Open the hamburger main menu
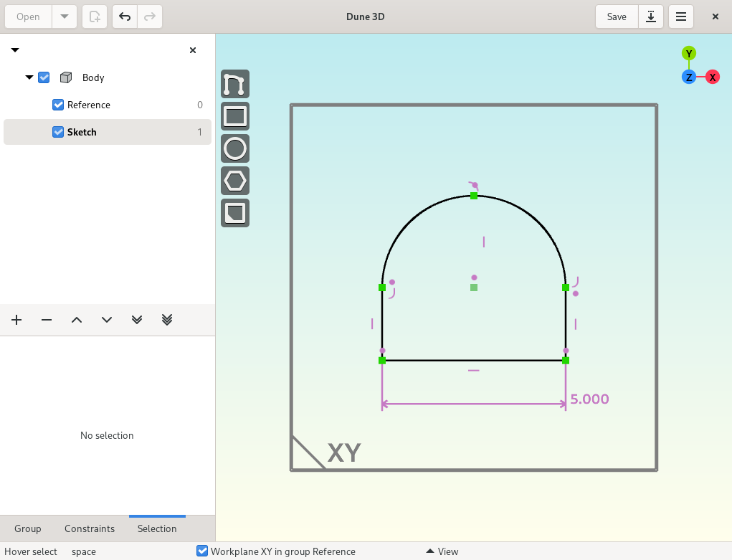 click(681, 16)
